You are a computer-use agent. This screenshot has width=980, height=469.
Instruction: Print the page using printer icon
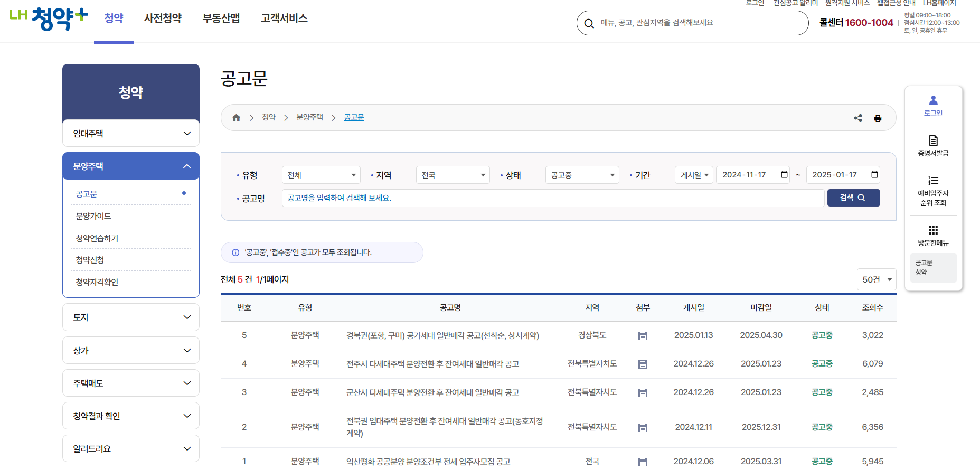coord(878,118)
